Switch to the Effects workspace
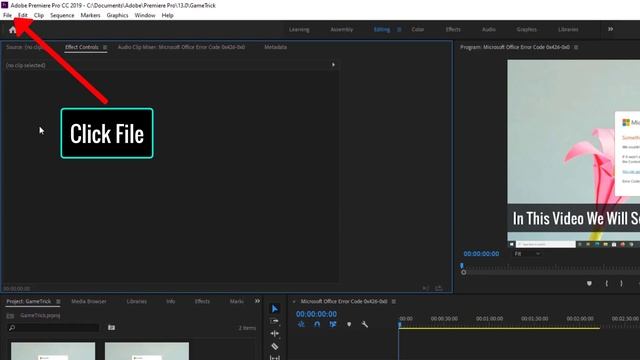 click(453, 29)
